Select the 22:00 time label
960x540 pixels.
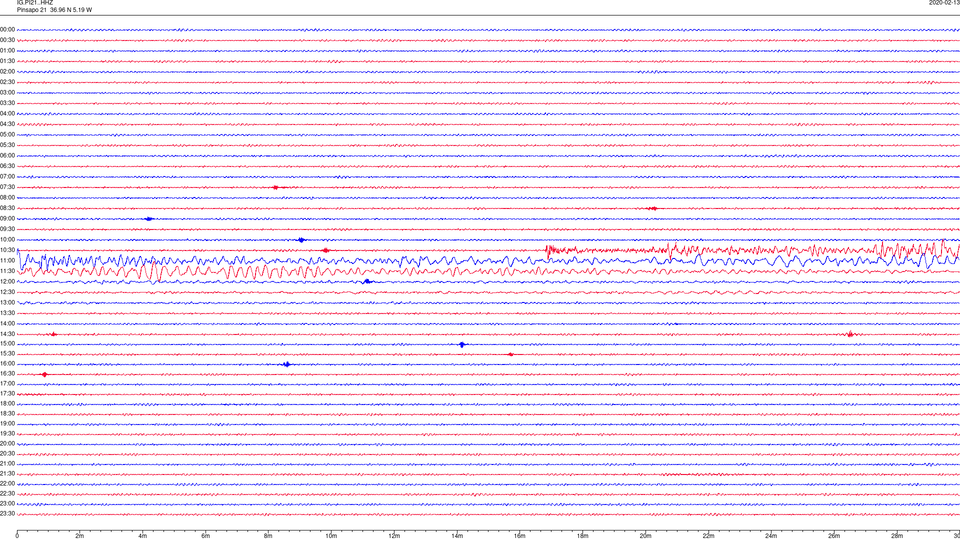point(7,484)
